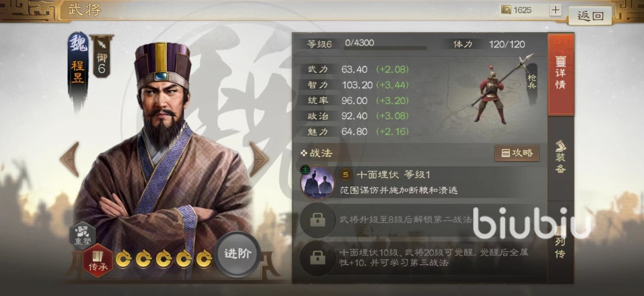
Task: Tap the third locked skill slot padlock
Action: tap(317, 258)
